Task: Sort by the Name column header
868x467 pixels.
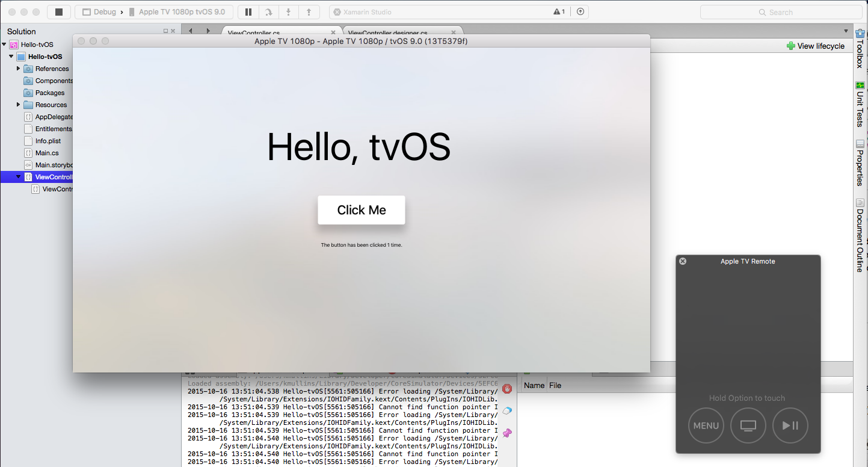Action: click(534, 385)
